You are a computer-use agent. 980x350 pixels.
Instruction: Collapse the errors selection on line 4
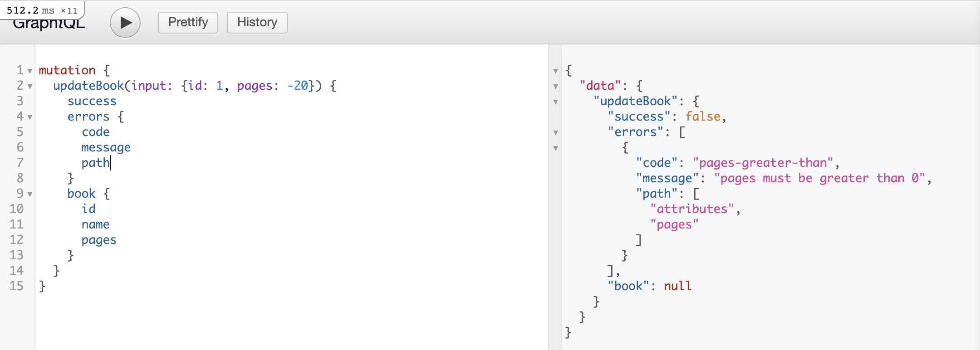[x=30, y=117]
